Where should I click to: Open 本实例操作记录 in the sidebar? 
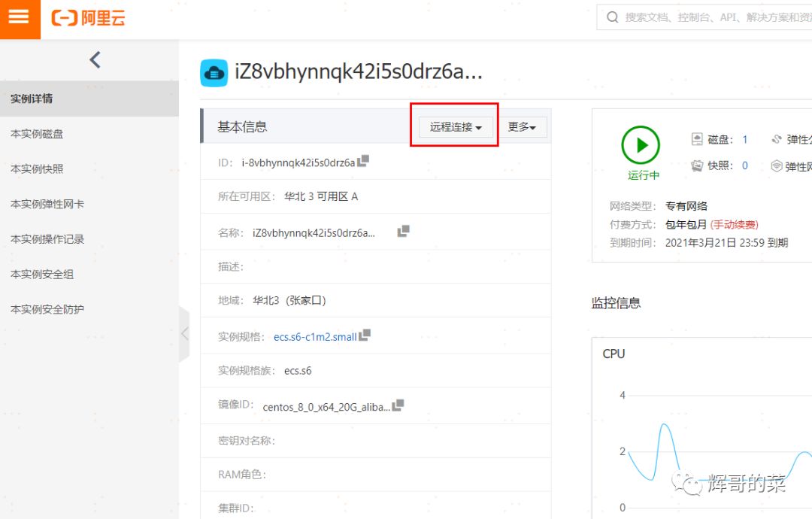[x=89, y=239]
